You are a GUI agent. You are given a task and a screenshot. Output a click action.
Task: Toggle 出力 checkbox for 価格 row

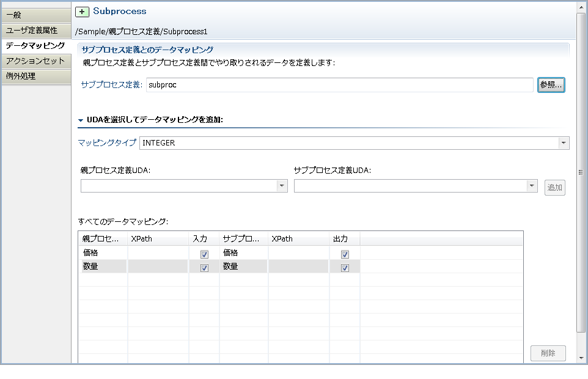345,254
